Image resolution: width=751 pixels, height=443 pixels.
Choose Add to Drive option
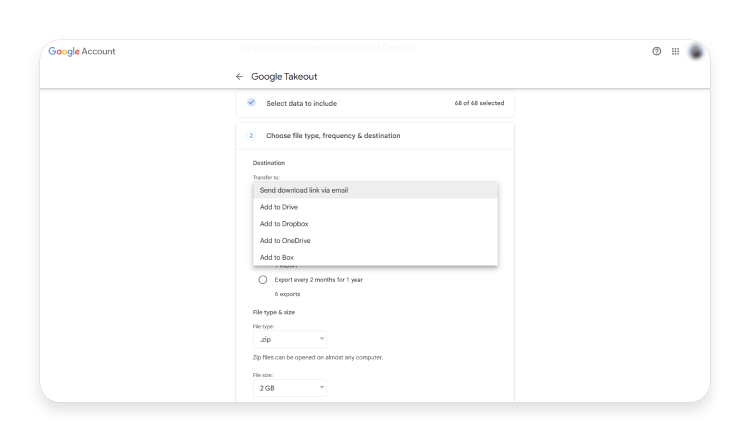click(376, 207)
